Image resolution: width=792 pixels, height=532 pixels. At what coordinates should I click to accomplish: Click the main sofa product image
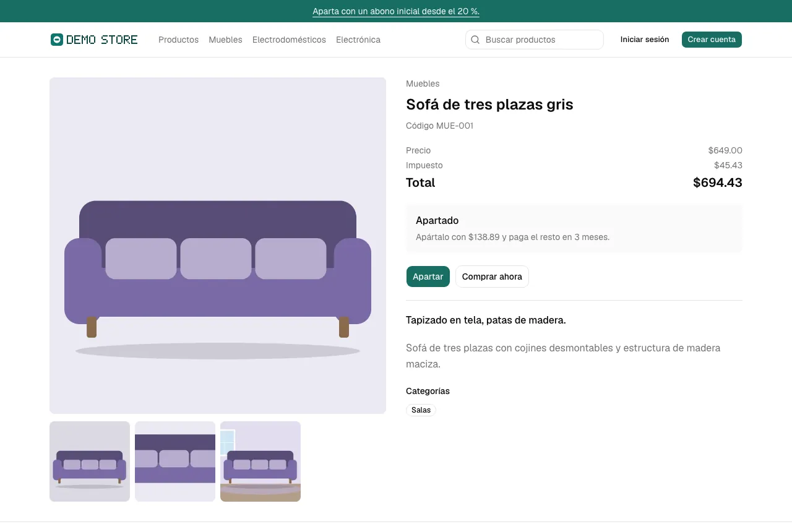(218, 246)
